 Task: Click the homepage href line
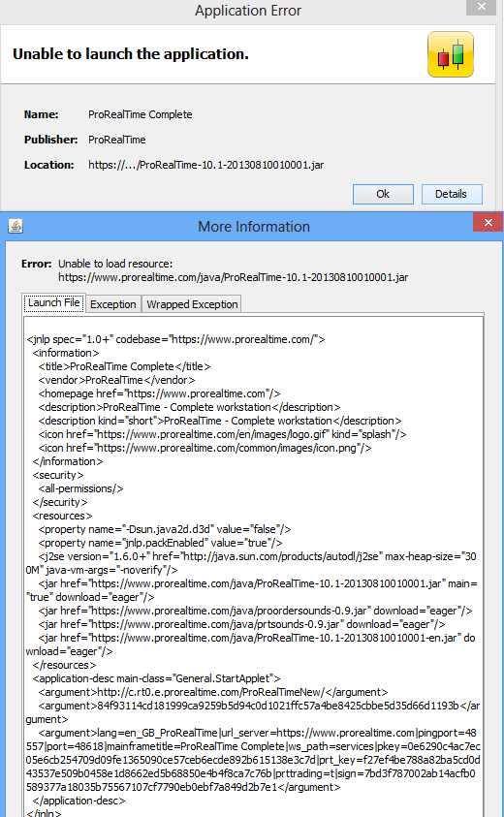(159, 393)
